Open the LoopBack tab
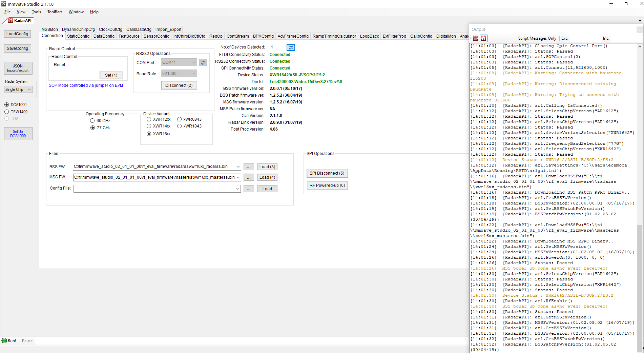This screenshot has width=644, height=353. (x=369, y=36)
